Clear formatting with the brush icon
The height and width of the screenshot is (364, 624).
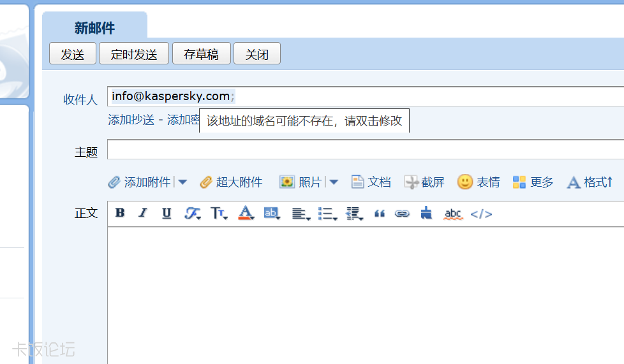[426, 213]
